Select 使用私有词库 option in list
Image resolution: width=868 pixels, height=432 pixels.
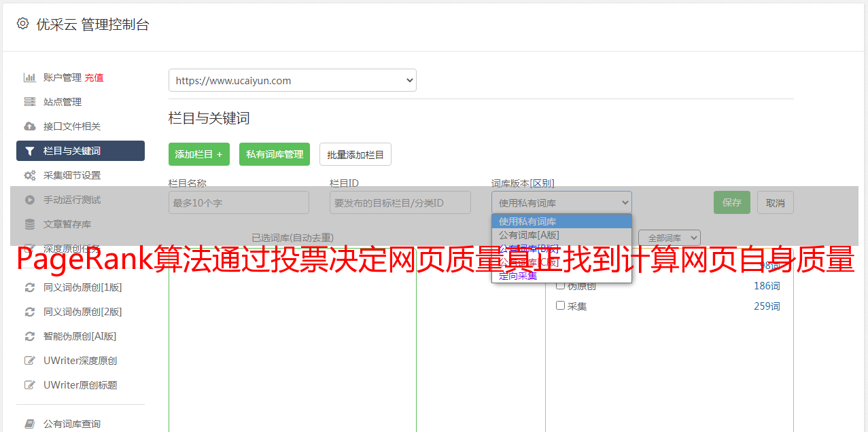coord(561,221)
